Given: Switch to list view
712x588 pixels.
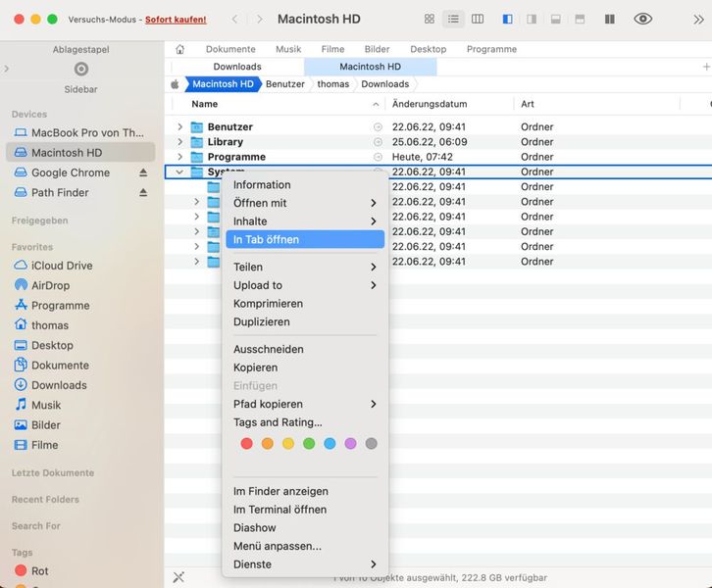Looking at the screenshot, I should pyautogui.click(x=453, y=19).
